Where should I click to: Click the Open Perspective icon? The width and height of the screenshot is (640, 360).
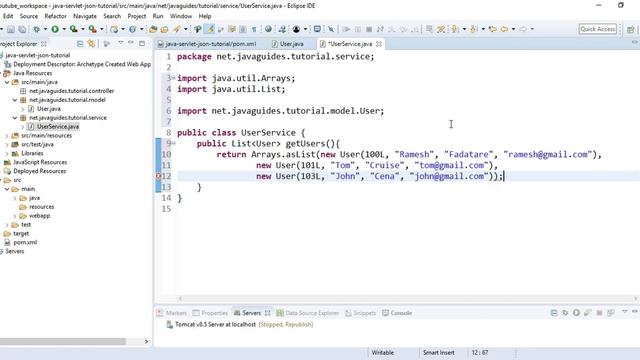pos(631,29)
